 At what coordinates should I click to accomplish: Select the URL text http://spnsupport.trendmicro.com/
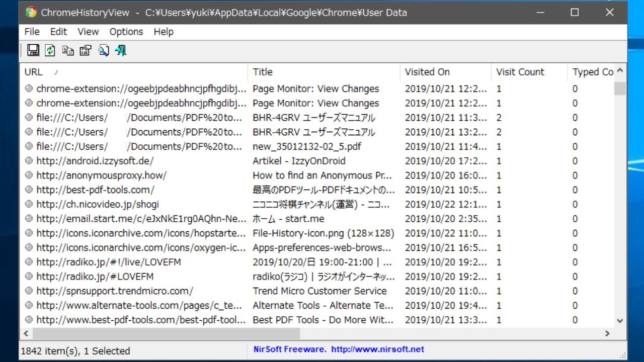(115, 291)
